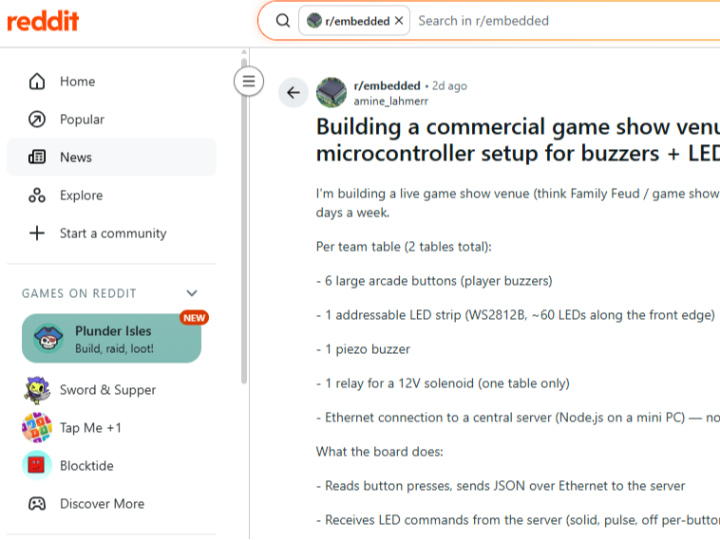Click the search magnifier icon
Viewport: 720px width, 540px height.
(283, 21)
